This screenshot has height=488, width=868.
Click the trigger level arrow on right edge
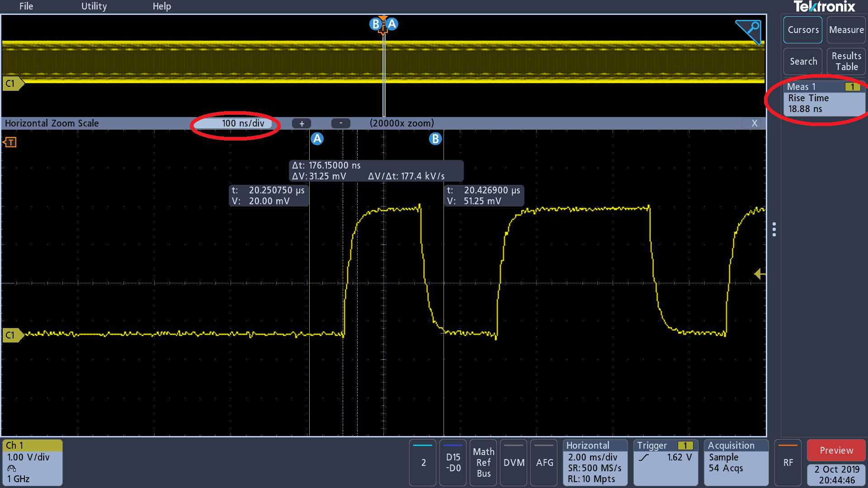click(x=759, y=274)
